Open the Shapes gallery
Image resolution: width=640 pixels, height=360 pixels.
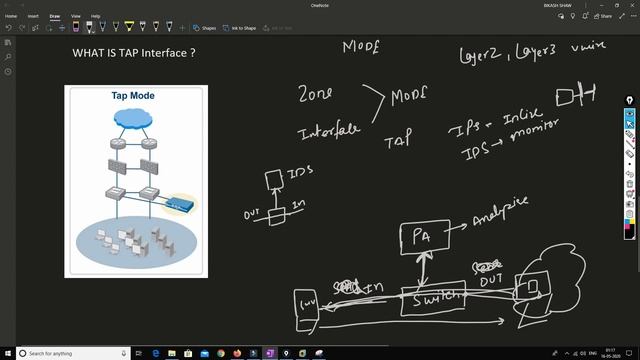point(204,28)
